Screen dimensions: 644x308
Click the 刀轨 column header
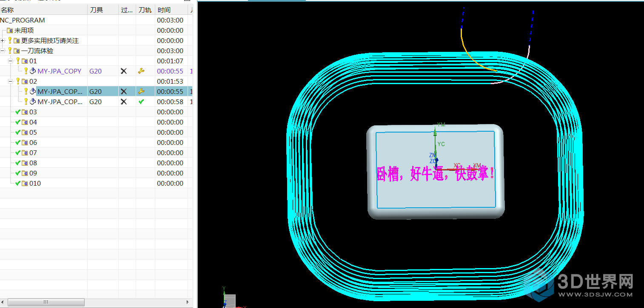(145, 10)
